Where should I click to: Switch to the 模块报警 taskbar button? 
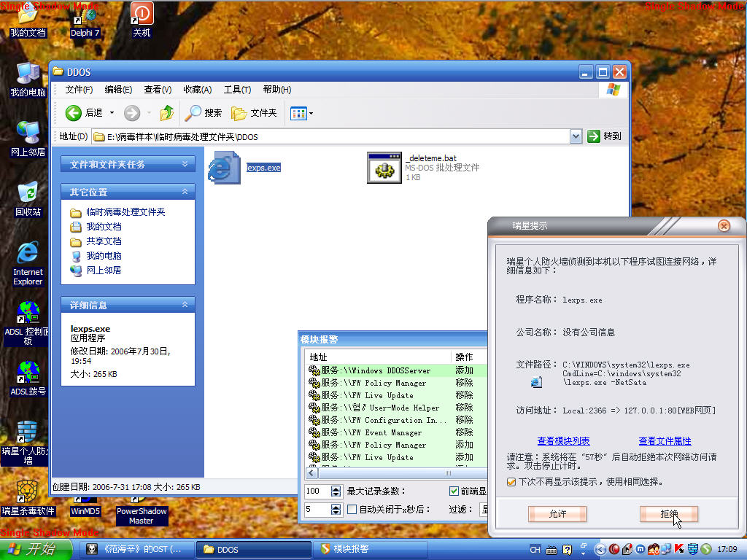click(x=370, y=550)
